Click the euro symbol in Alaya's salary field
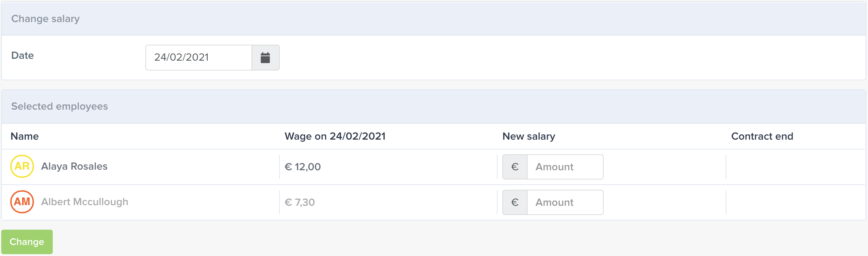This screenshot has height=256, width=868. coord(515,167)
